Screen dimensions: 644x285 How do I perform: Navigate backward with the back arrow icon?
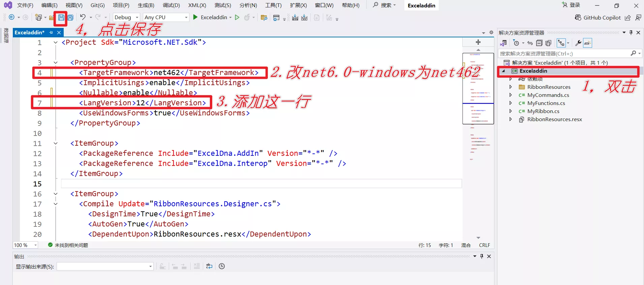click(x=11, y=17)
